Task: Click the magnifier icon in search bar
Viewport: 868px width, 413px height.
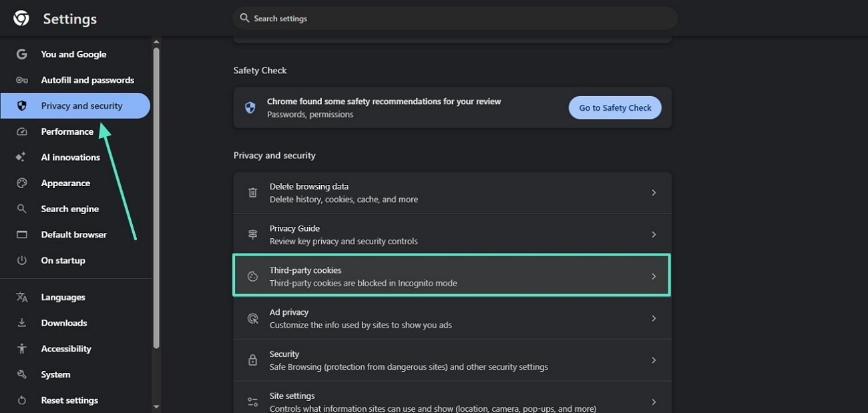Action: pos(244,18)
